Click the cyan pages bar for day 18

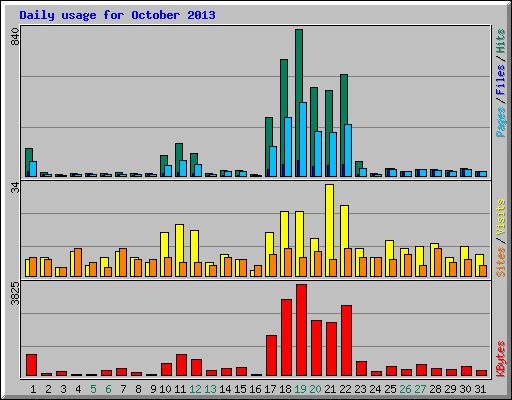288,147
